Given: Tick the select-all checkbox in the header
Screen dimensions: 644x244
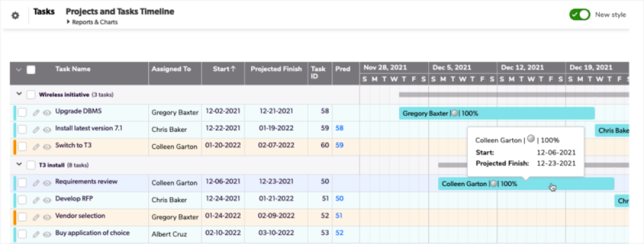Looking at the screenshot, I should pos(31,70).
